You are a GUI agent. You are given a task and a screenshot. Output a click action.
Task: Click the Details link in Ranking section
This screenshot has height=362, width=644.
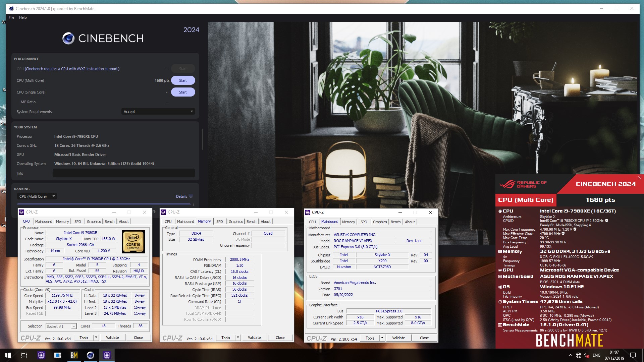[181, 196]
